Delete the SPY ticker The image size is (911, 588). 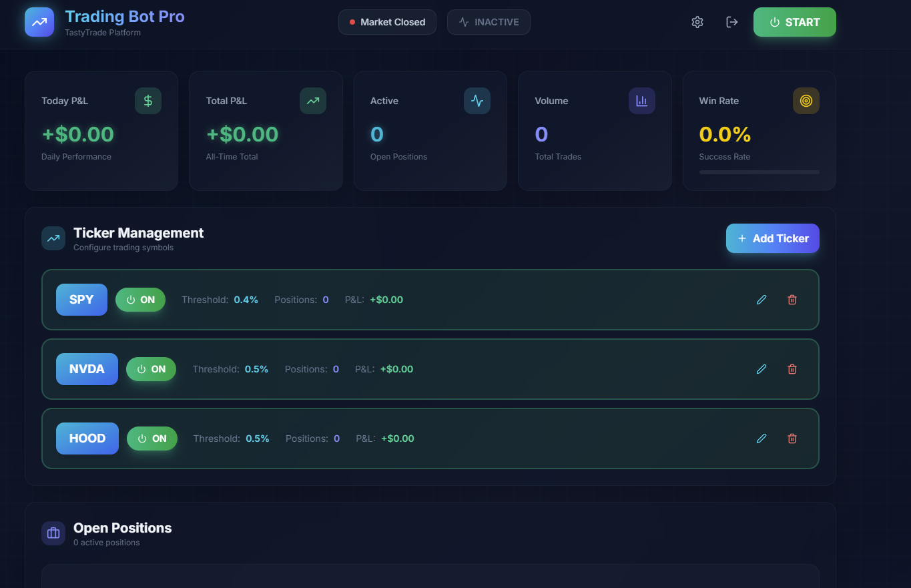point(792,300)
